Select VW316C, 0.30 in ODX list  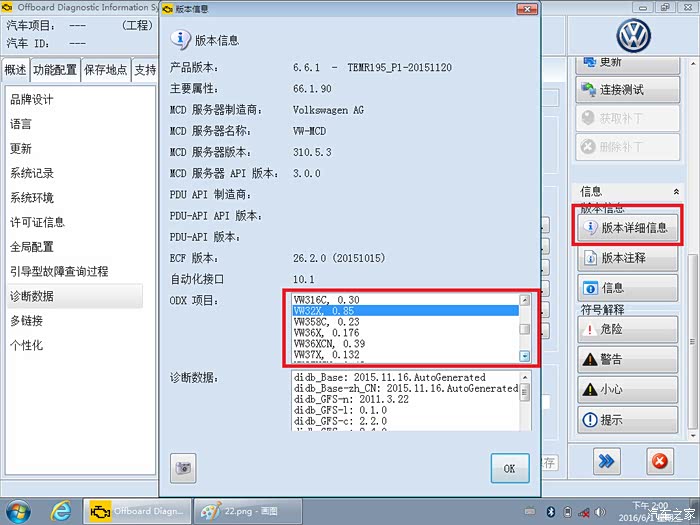pos(405,300)
